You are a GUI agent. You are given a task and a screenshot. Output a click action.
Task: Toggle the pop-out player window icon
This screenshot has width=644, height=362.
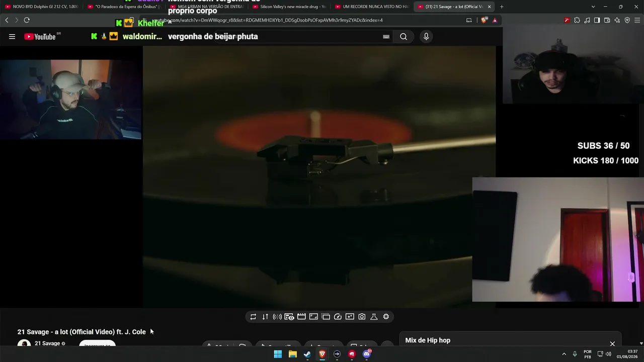pyautogui.click(x=326, y=317)
